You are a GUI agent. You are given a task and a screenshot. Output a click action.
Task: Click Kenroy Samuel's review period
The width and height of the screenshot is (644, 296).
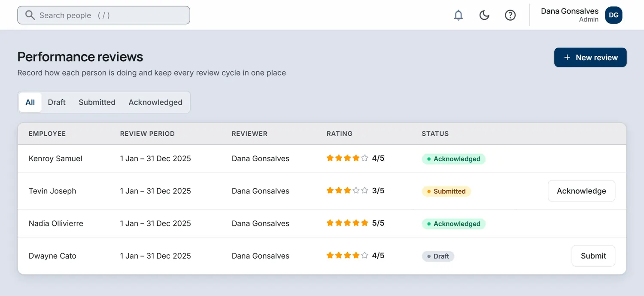(x=155, y=159)
